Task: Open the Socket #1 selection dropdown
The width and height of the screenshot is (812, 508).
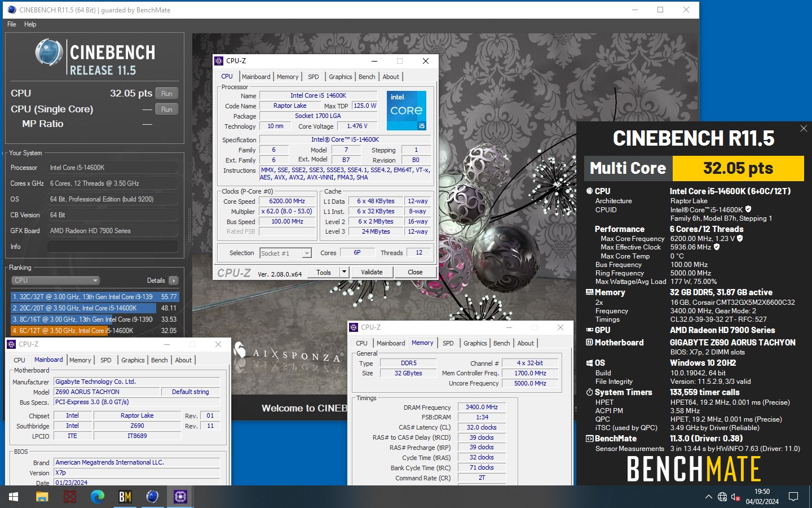Action: click(285, 253)
